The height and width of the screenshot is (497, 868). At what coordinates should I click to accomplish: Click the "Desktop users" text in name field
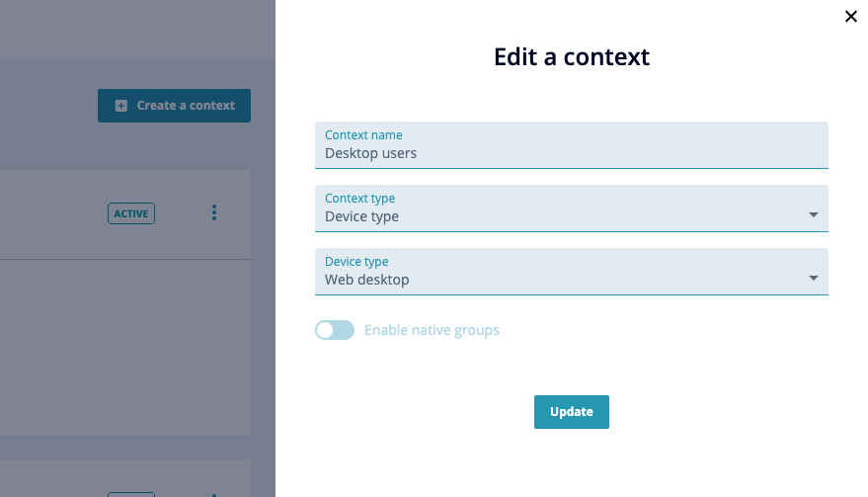(x=370, y=153)
